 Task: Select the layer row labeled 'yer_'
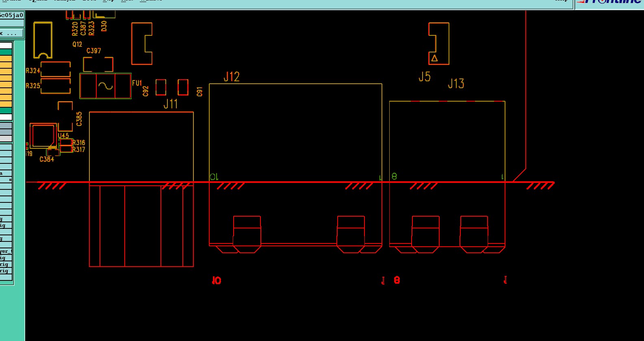coord(6,252)
